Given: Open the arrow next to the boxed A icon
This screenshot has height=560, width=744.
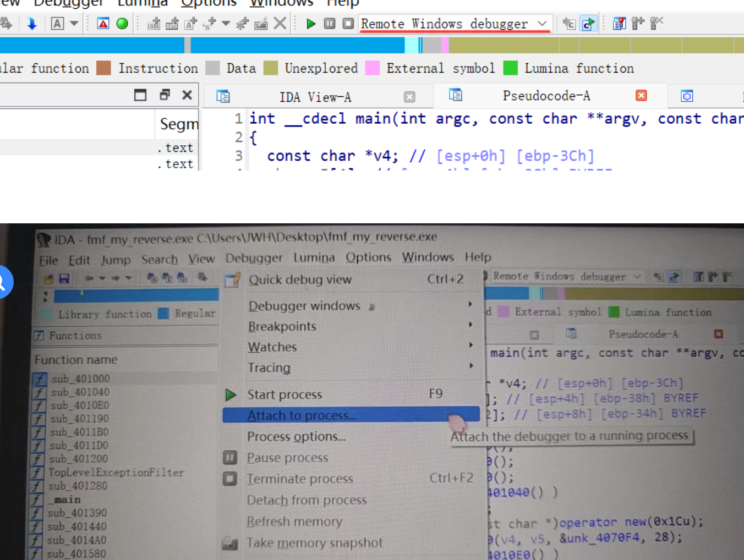Looking at the screenshot, I should pos(74,24).
